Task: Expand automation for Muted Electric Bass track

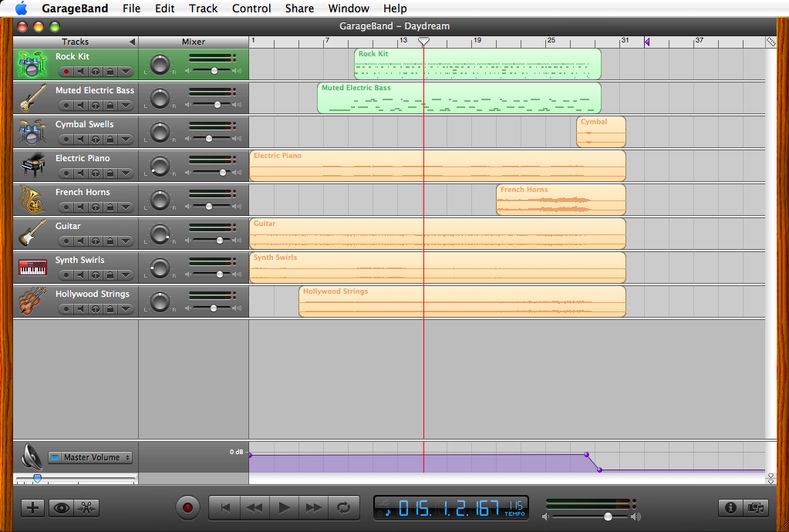Action: 125,106
